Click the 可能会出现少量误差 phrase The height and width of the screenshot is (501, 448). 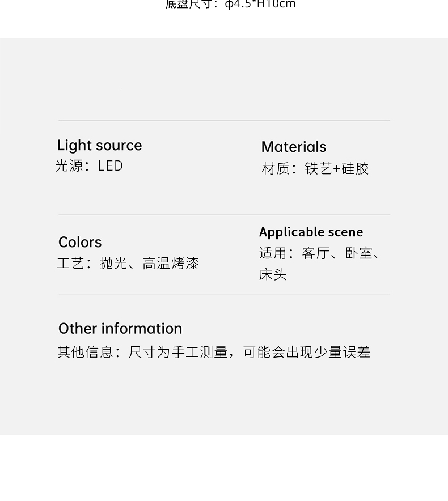[306, 352]
